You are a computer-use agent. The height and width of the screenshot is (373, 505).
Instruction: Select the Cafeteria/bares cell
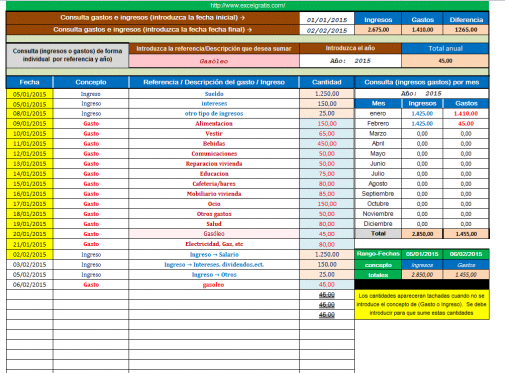[x=214, y=184]
